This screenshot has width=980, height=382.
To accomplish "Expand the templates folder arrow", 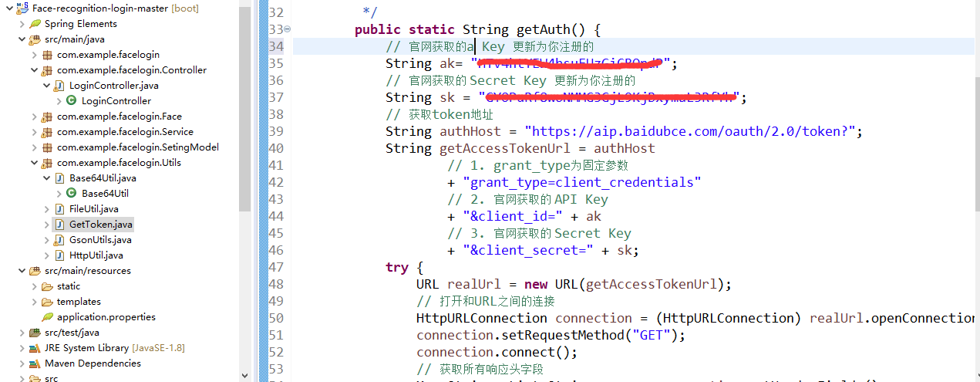I will coord(35,302).
